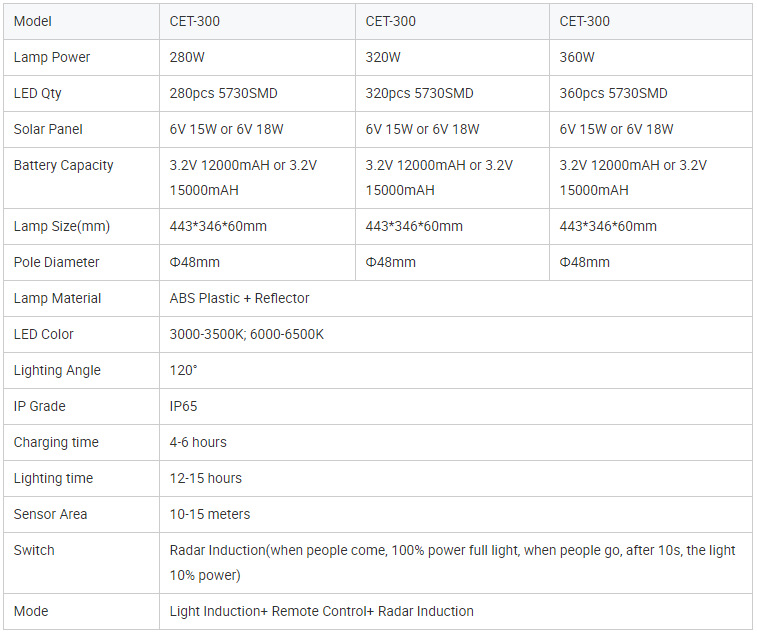
Task: Click the 360W lamp power cell
Action: point(651,57)
